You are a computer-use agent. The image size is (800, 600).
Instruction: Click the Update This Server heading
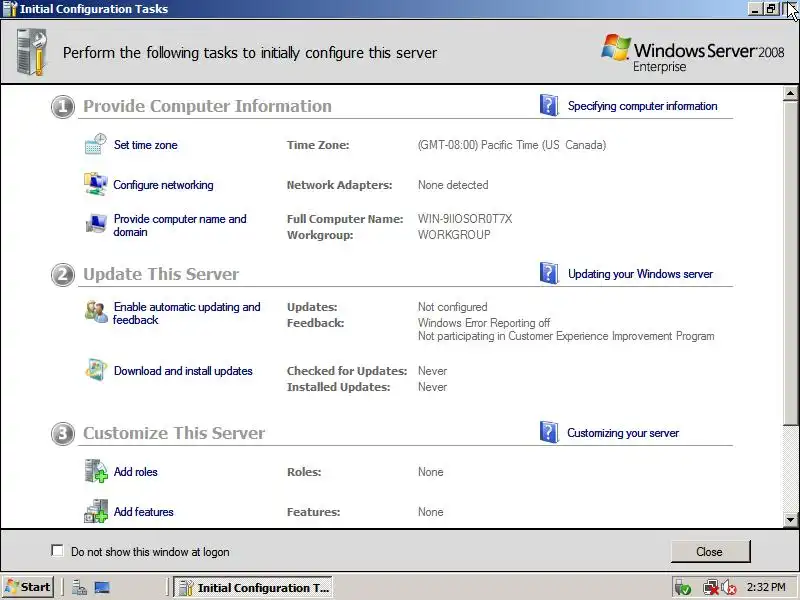(x=161, y=274)
